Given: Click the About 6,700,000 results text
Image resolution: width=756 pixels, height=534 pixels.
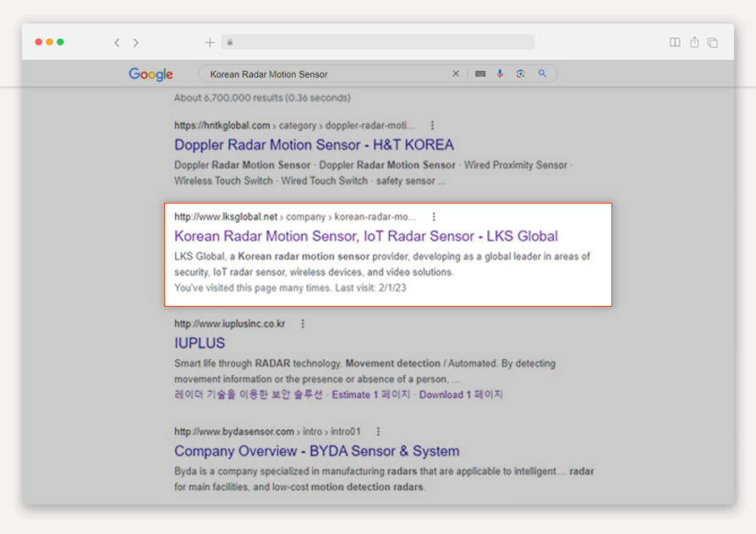Looking at the screenshot, I should (x=262, y=98).
